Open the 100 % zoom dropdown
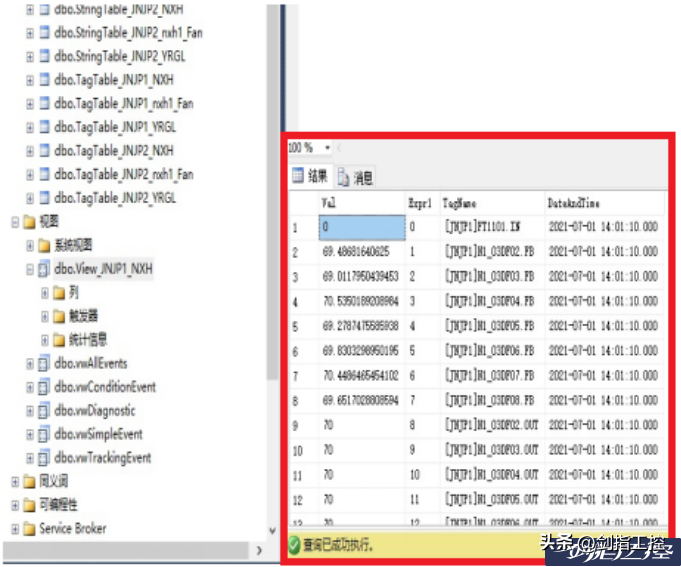The width and height of the screenshot is (681, 567). (x=327, y=148)
